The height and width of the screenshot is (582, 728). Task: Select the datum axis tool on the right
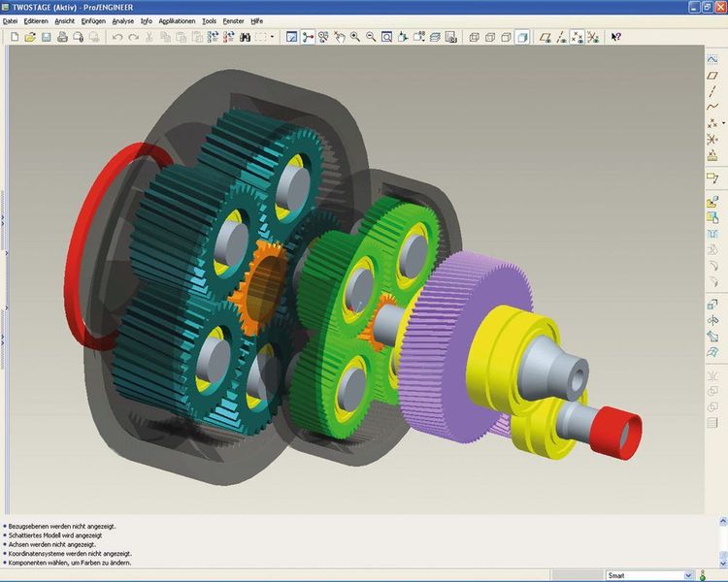pos(712,91)
